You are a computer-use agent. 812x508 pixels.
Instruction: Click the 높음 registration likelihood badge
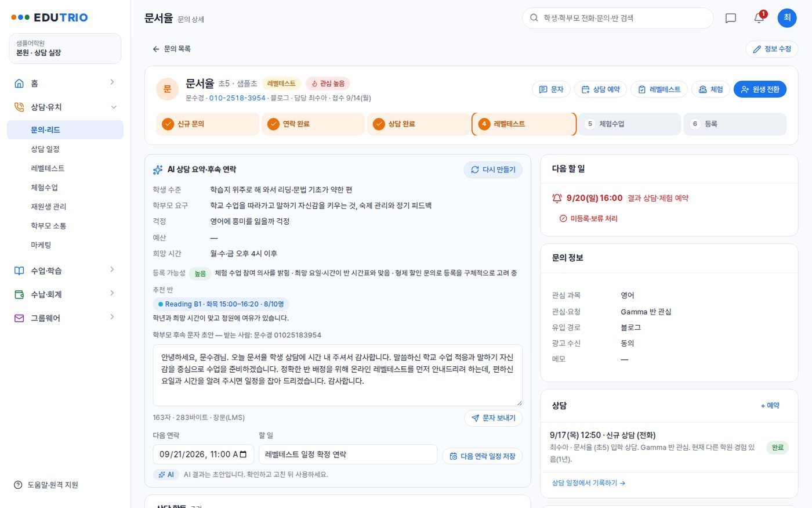tap(200, 273)
